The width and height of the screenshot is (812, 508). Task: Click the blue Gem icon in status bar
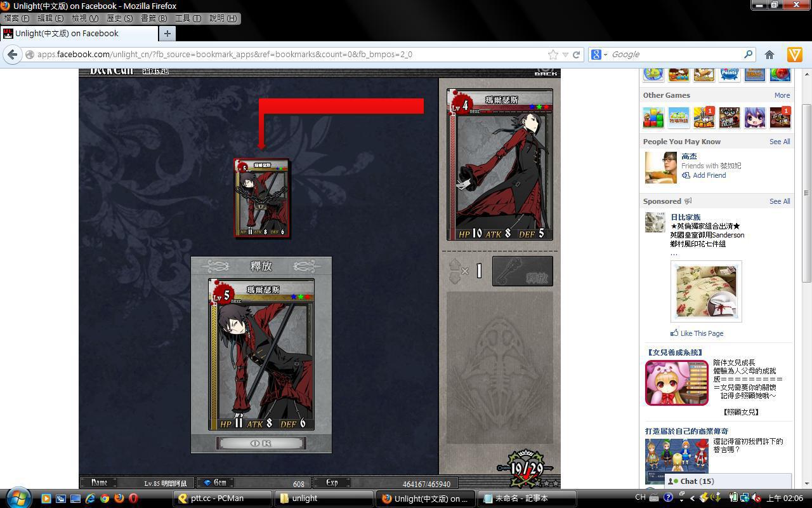pos(207,483)
